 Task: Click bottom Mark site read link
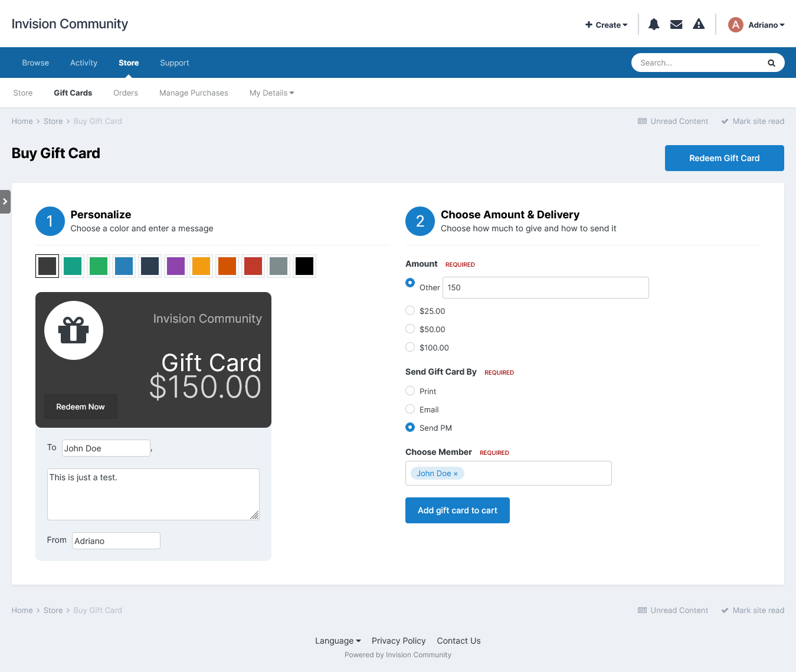(x=753, y=610)
